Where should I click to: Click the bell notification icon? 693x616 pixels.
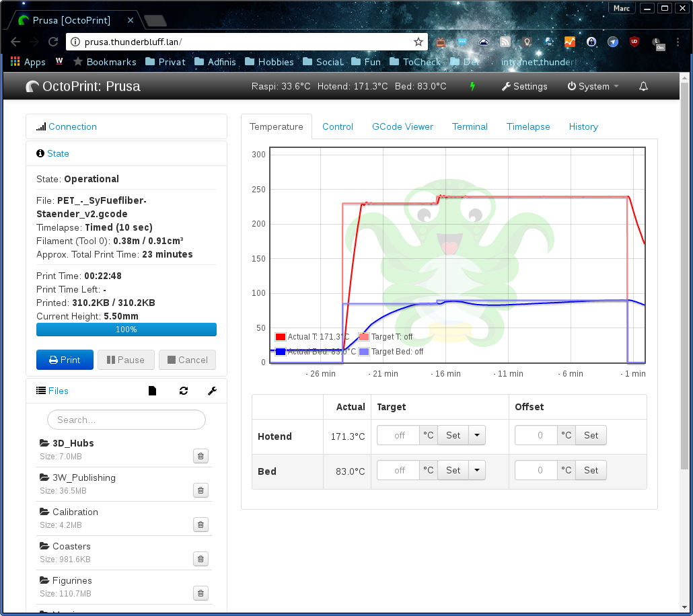643,87
